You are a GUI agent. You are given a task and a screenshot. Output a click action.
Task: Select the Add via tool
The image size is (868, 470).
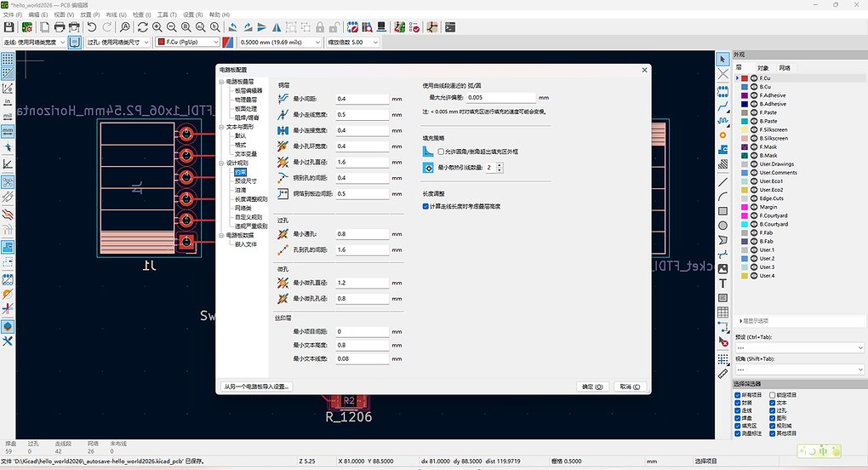pos(722,135)
